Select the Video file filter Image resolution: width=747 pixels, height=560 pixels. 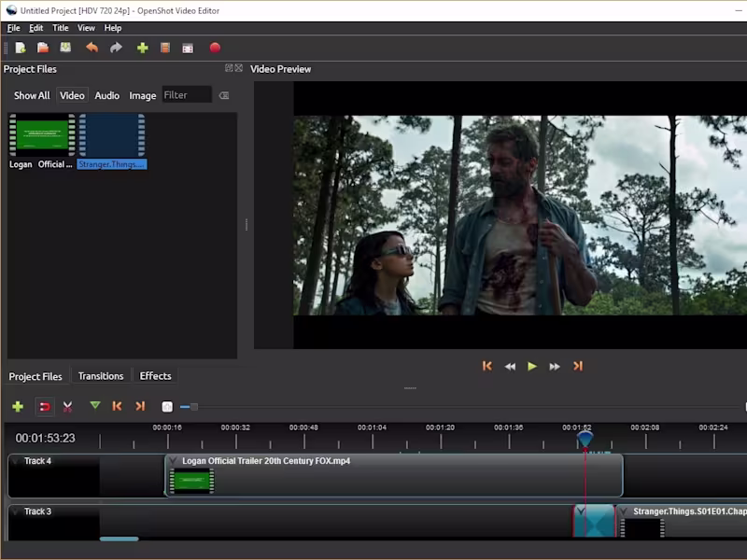72,95
